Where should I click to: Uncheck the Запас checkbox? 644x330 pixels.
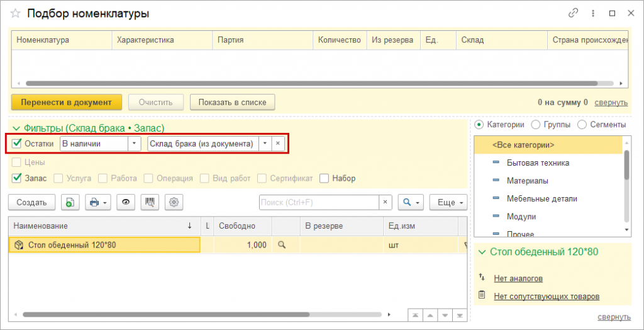tap(17, 178)
